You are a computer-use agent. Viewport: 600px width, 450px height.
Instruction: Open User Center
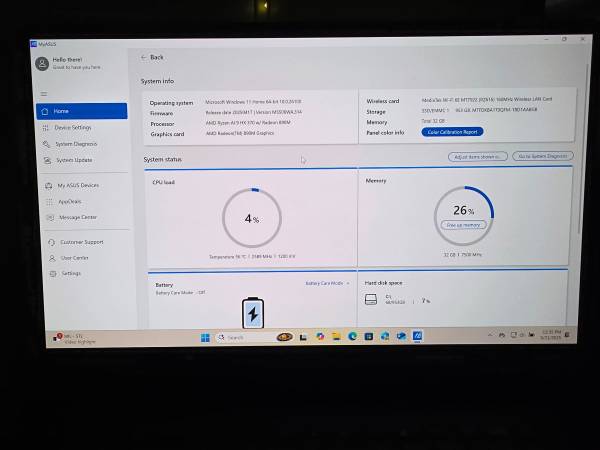74,258
